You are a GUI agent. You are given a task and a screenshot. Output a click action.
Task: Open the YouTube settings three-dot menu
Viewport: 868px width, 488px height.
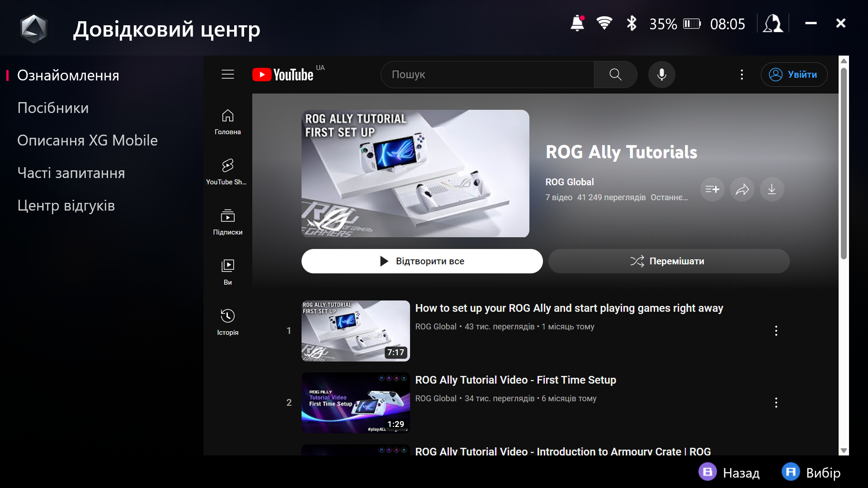point(742,75)
